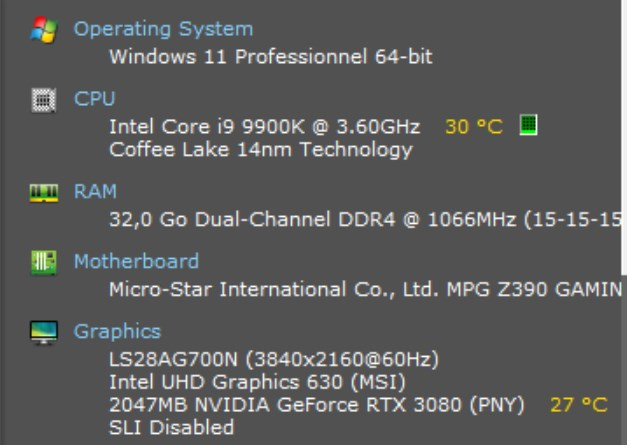627x445 pixels.
Task: Open the RAM section heading
Action: 95,192
